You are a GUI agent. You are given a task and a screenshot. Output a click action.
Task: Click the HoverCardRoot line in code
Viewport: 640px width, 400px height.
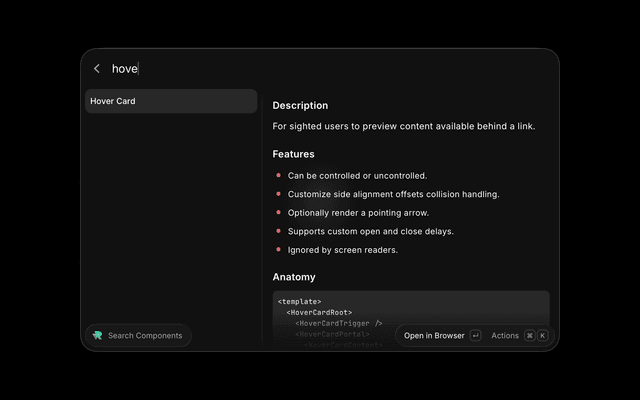pos(319,313)
